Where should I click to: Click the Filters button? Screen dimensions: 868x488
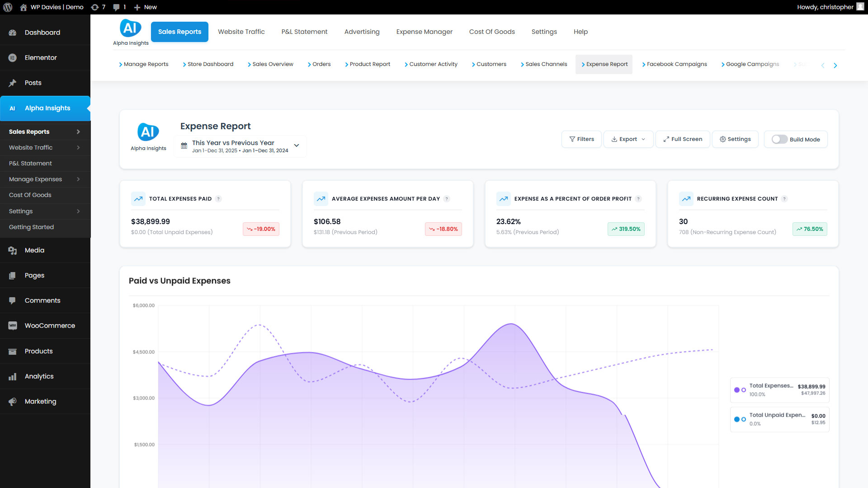(581, 139)
